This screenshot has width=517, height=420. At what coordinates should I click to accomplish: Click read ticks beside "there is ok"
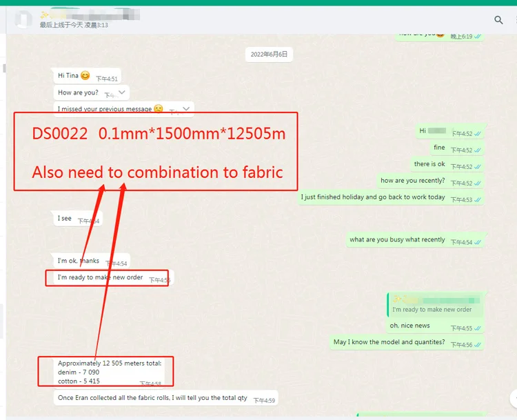[477, 166]
